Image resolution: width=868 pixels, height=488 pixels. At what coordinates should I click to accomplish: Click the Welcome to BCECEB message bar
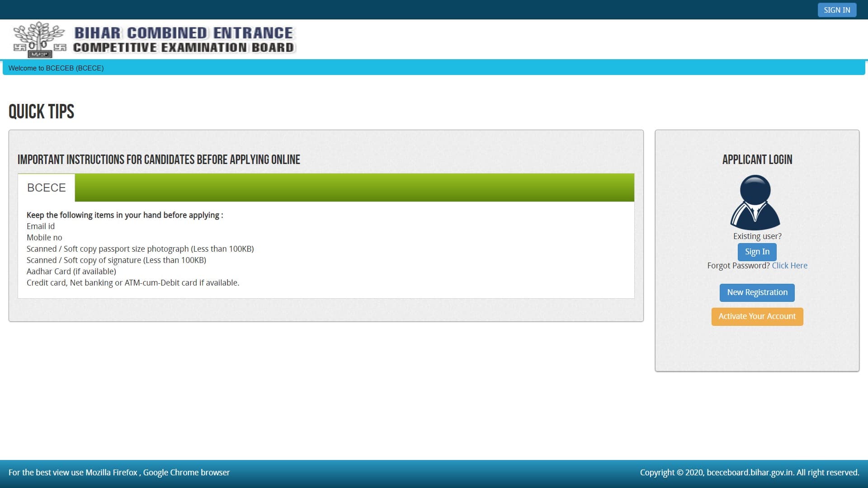(56, 68)
